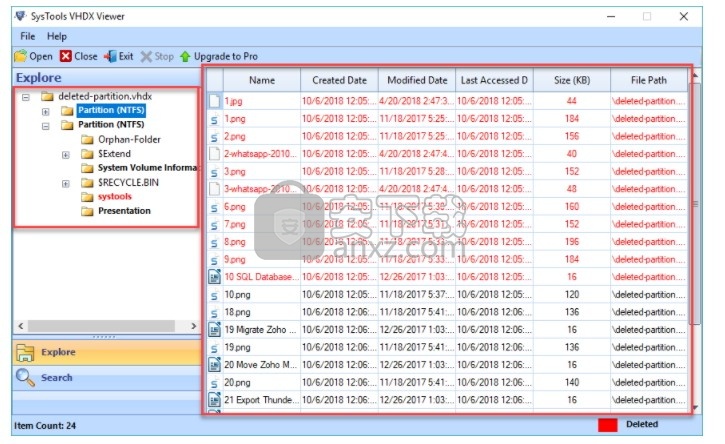Click the icon of 6.png row
725x444 pixels.
pyautogui.click(x=215, y=207)
